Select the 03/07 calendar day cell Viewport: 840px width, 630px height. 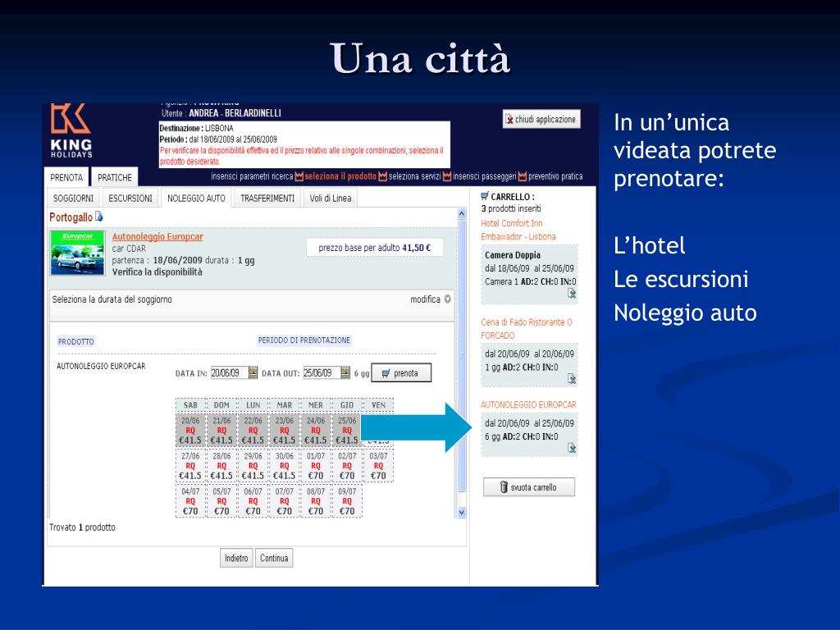coord(378,466)
